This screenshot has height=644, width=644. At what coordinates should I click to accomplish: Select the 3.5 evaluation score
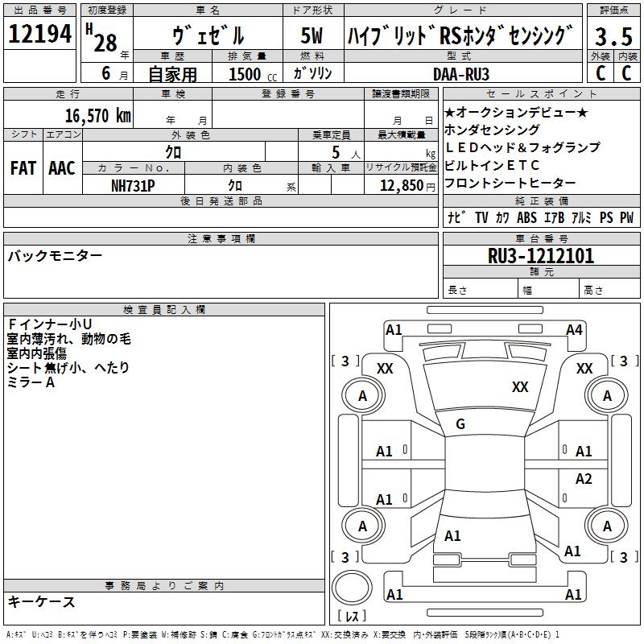[x=613, y=36]
